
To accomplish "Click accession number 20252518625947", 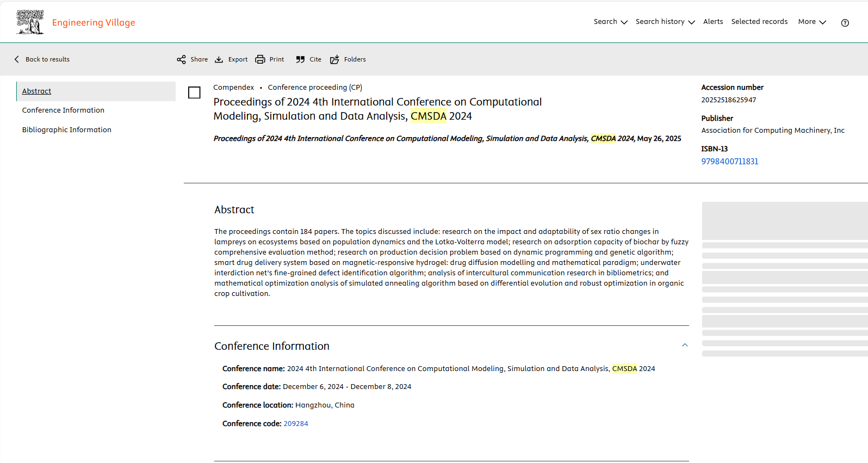I will pyautogui.click(x=728, y=100).
